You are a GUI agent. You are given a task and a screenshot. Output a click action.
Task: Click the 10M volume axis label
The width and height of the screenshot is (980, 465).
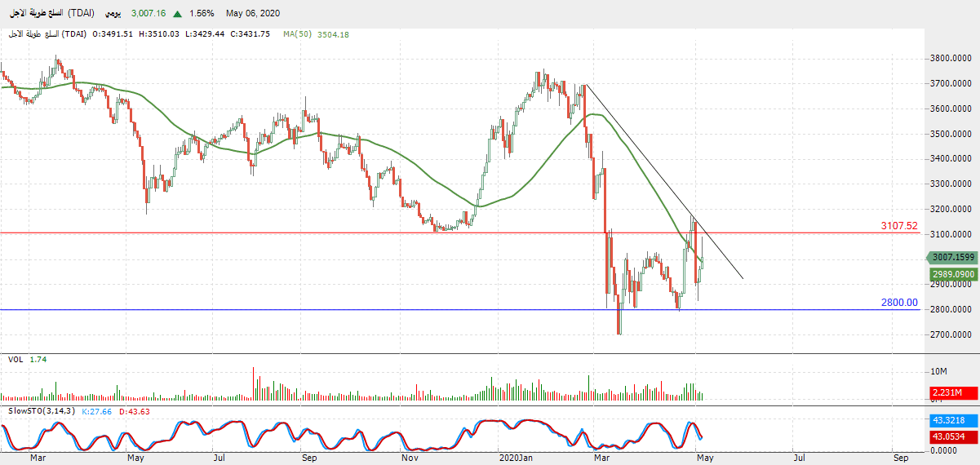coord(937,372)
